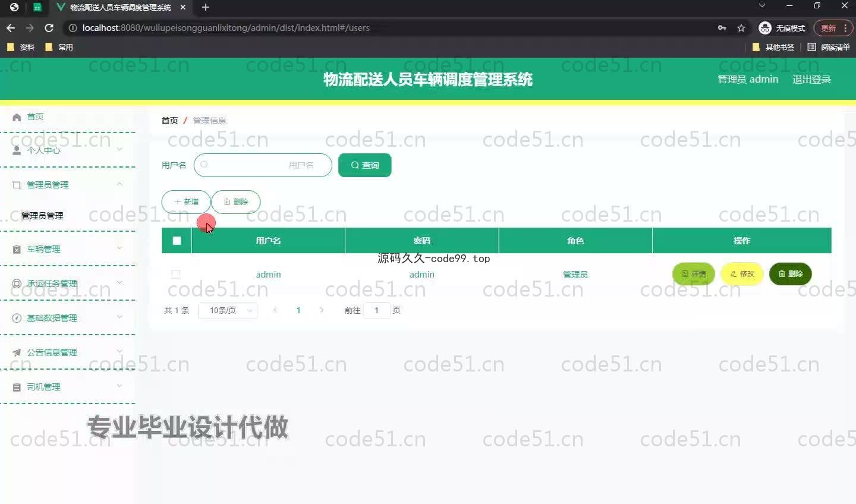
Task: Click the 车辆管理 sidebar icon
Action: [17, 249]
